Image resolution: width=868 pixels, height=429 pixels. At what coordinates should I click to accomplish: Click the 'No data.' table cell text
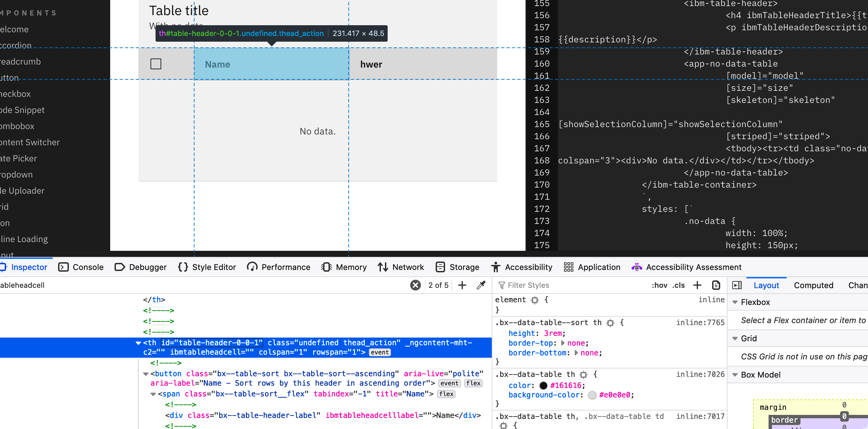(x=317, y=131)
